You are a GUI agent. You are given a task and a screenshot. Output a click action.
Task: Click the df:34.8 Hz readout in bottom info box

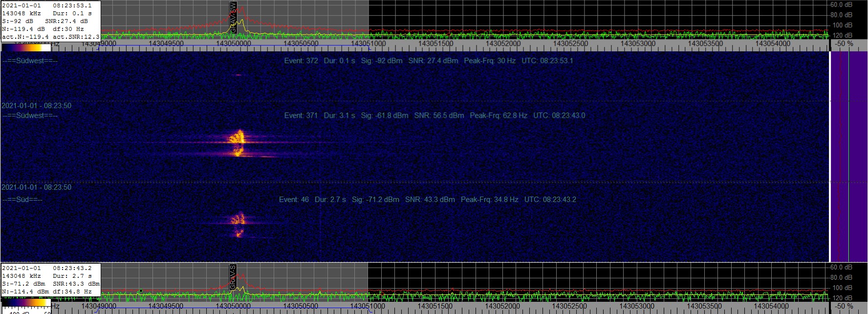(72, 292)
